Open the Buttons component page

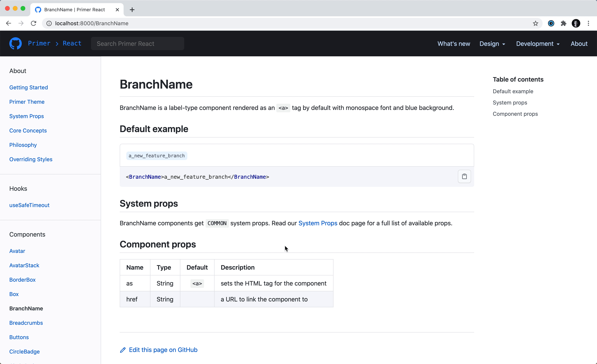19,337
